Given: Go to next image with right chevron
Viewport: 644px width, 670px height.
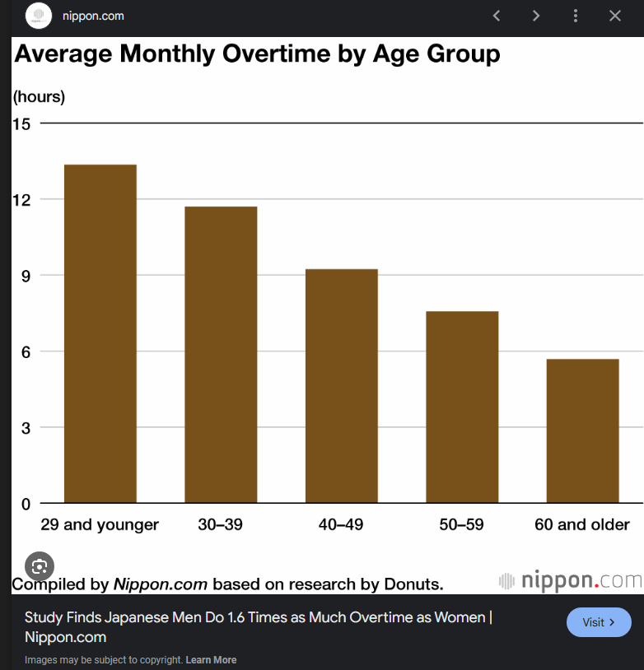Looking at the screenshot, I should pyautogui.click(x=536, y=16).
